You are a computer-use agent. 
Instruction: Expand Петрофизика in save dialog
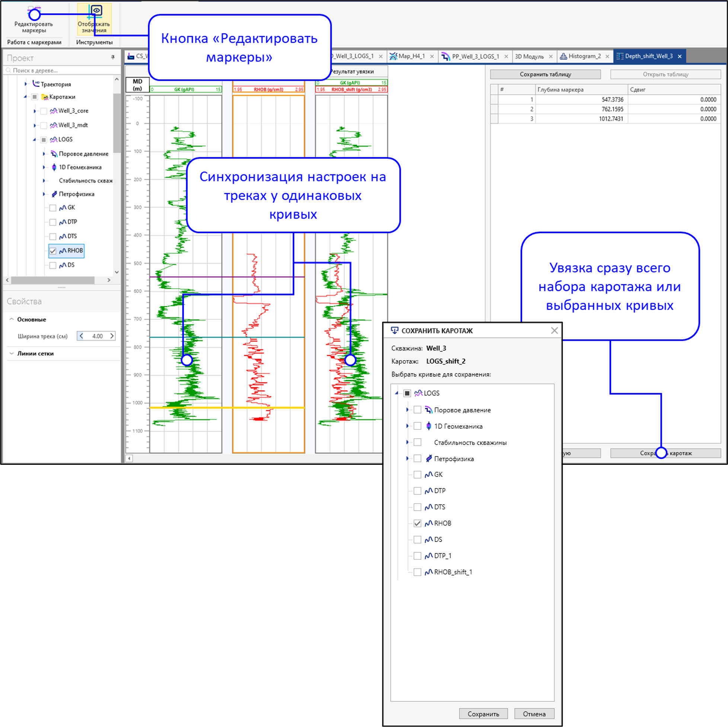[407, 458]
